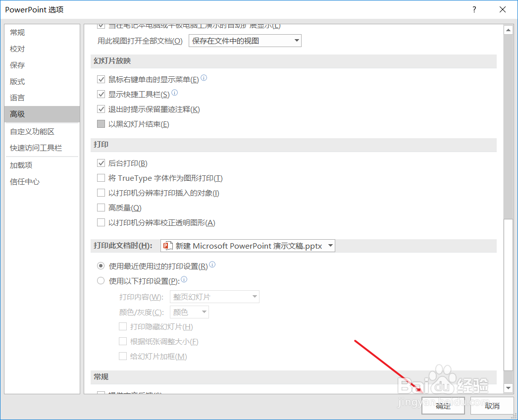
Task: Open info icon beside 使用最近使用过的打印设置
Action: click(212, 264)
